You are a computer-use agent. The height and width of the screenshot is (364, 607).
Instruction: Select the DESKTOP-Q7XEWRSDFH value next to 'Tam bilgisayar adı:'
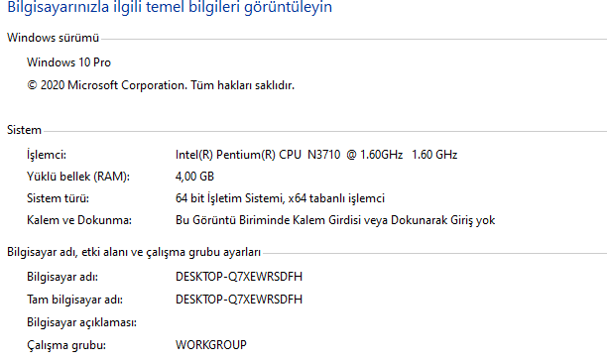tap(239, 300)
